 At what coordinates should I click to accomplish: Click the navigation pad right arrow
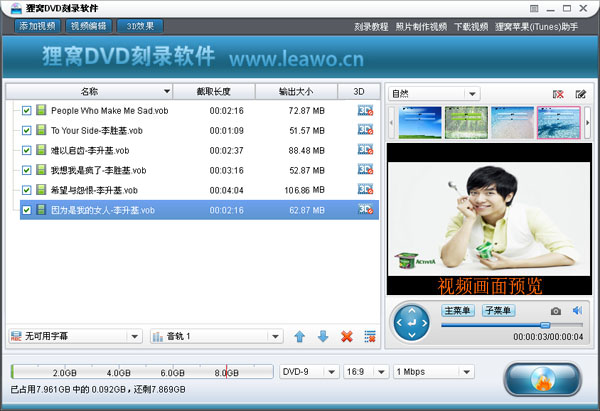click(x=424, y=323)
